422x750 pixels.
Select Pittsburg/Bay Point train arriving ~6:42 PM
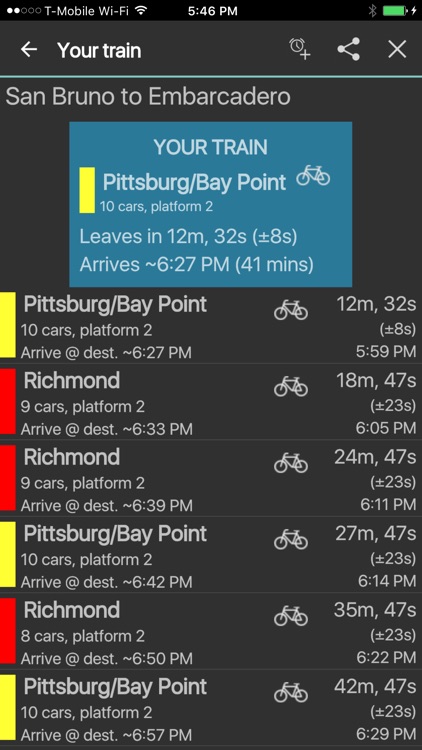point(211,555)
